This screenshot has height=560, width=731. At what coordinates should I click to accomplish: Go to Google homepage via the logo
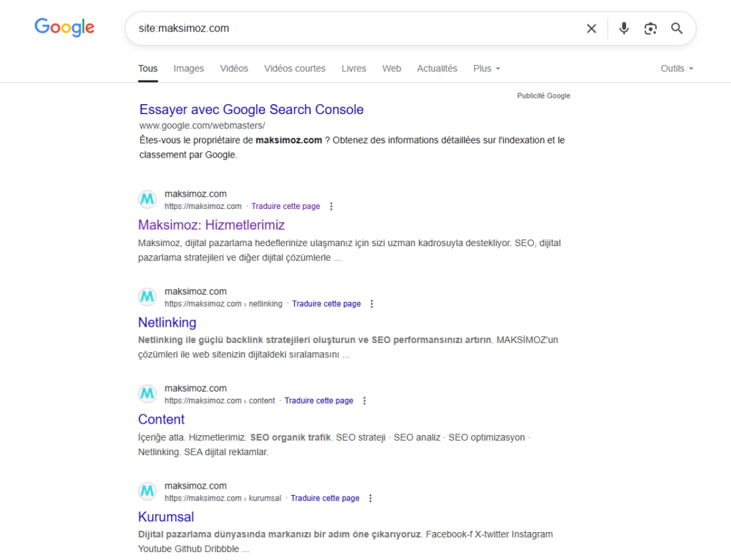pyautogui.click(x=64, y=28)
